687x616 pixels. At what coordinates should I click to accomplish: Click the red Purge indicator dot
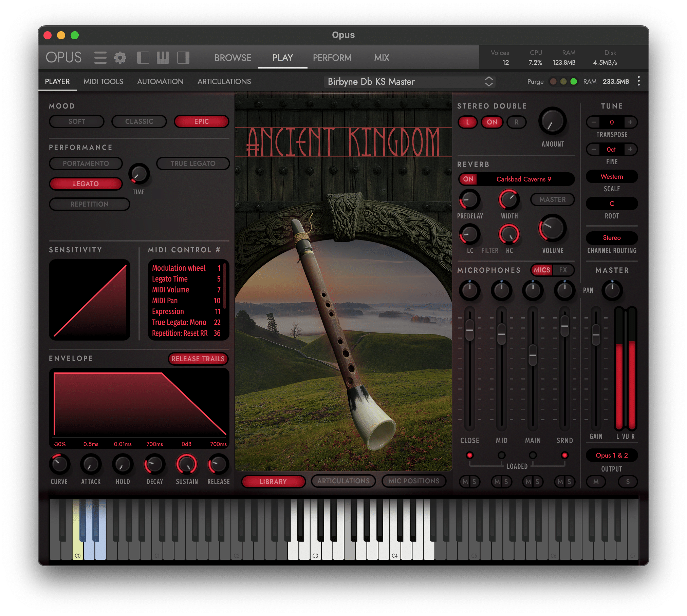click(x=553, y=81)
